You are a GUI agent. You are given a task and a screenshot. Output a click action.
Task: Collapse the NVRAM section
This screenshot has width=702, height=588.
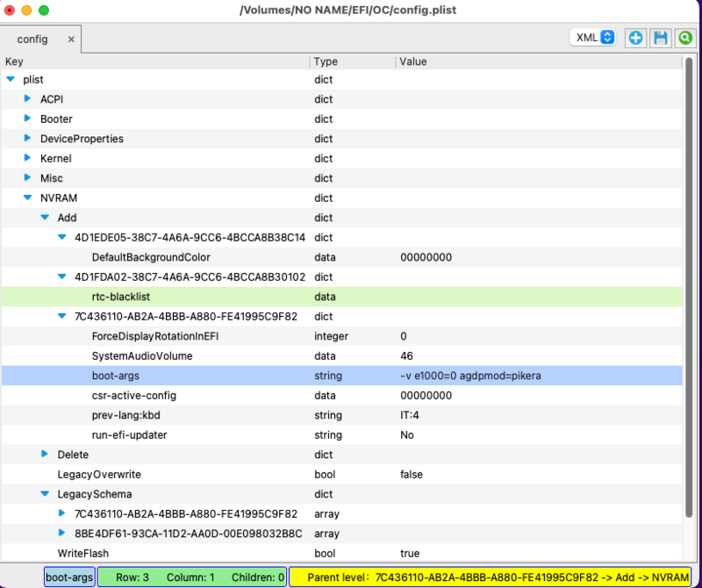click(x=27, y=198)
